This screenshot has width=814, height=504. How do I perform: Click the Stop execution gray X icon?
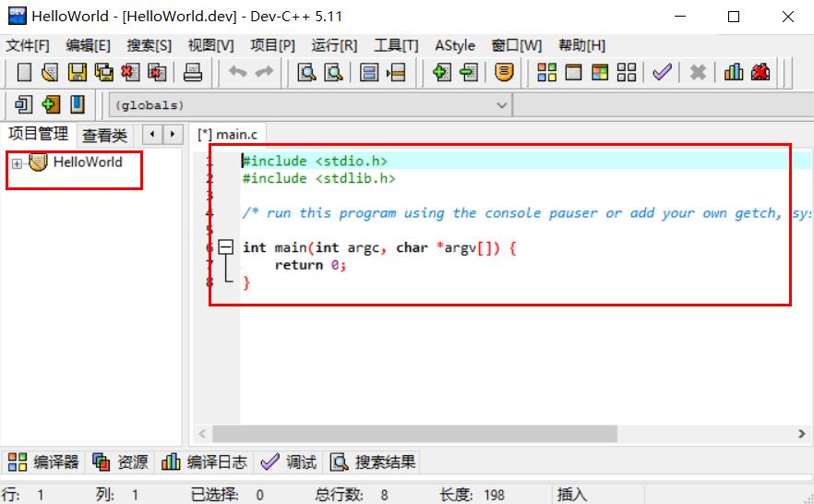coord(698,72)
